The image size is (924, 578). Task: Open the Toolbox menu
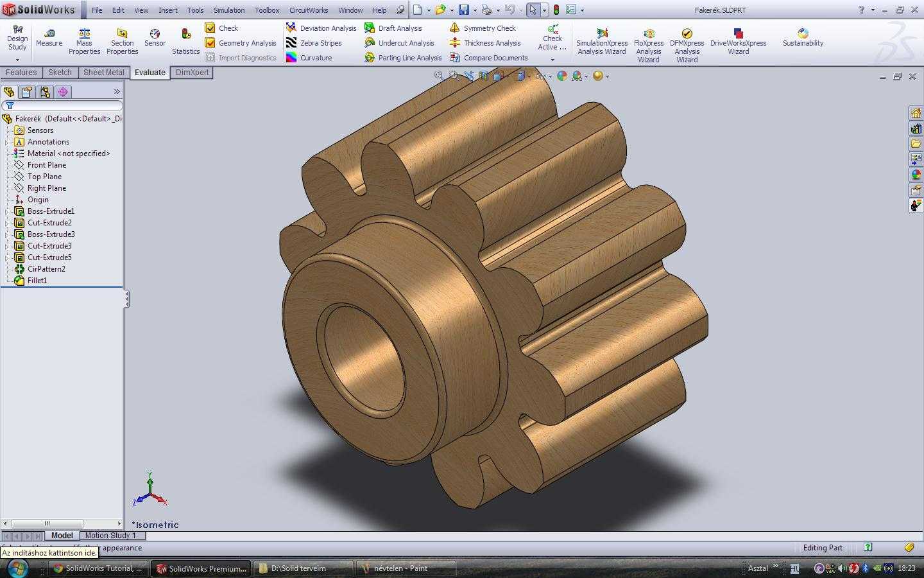click(x=267, y=10)
